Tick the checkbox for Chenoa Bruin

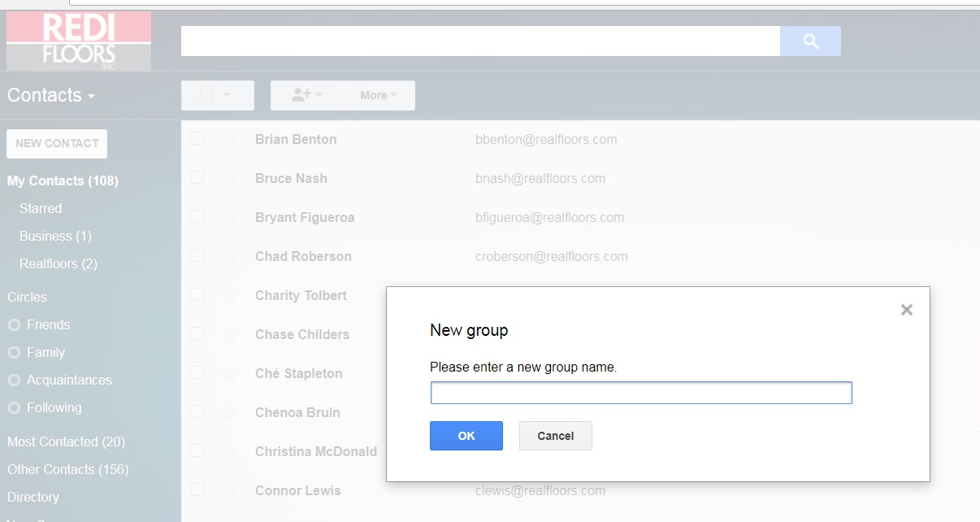pos(197,411)
